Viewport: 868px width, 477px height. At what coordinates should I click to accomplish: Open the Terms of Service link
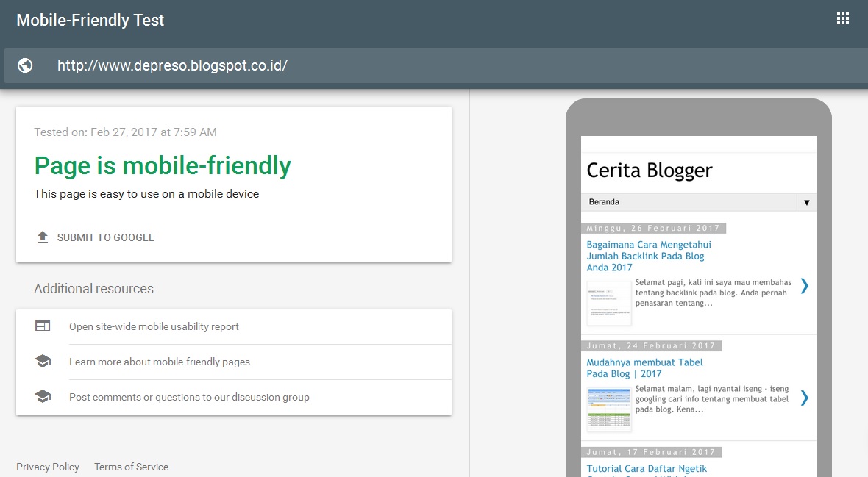[x=131, y=467]
